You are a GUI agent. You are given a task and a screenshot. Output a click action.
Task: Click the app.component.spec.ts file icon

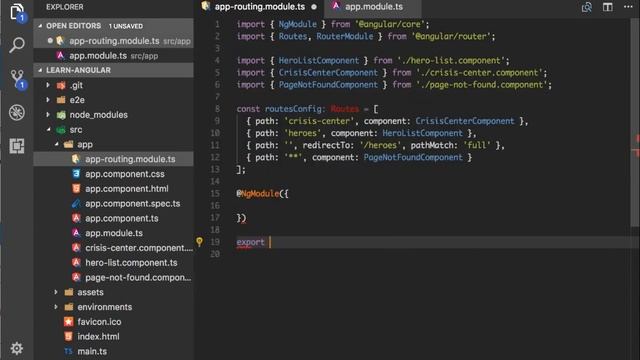76,203
